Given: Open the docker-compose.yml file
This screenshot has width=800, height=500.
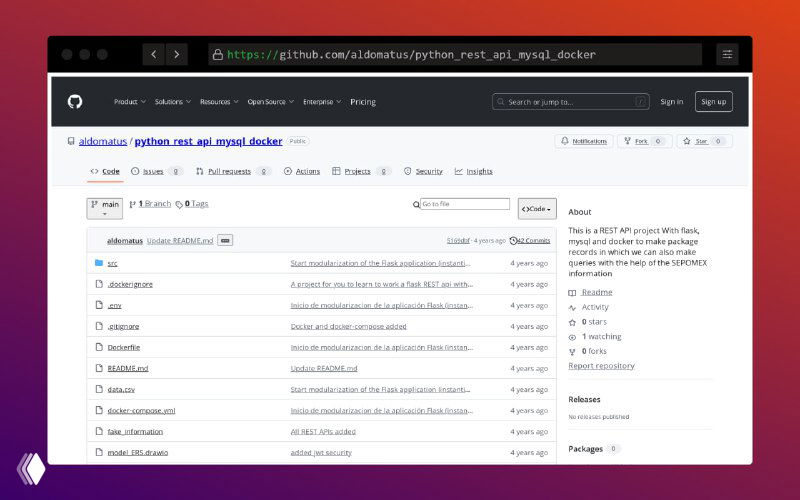Looking at the screenshot, I should [x=141, y=410].
